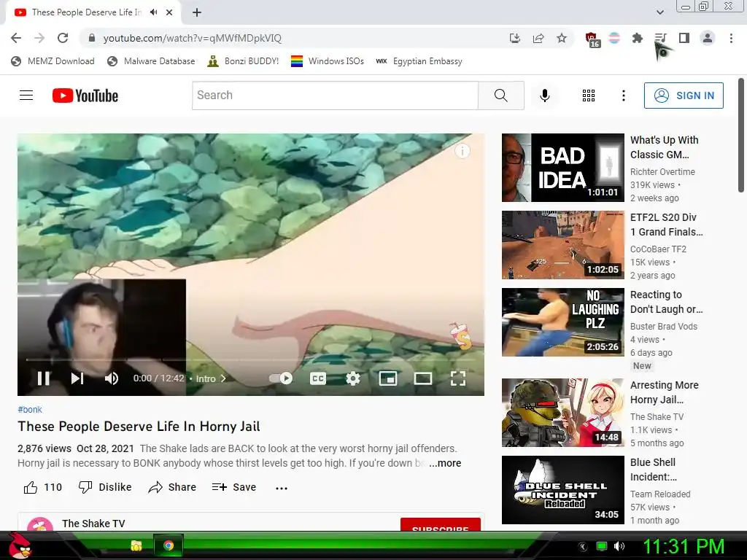Dislike this video

pyautogui.click(x=105, y=487)
